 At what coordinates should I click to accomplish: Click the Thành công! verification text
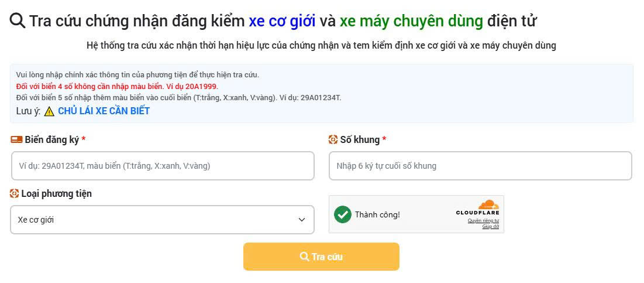(377, 214)
